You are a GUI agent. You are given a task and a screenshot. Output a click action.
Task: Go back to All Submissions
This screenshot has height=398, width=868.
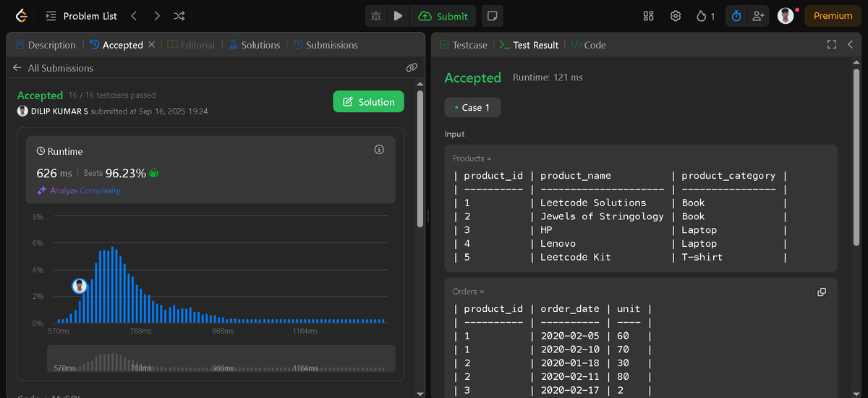click(x=54, y=68)
